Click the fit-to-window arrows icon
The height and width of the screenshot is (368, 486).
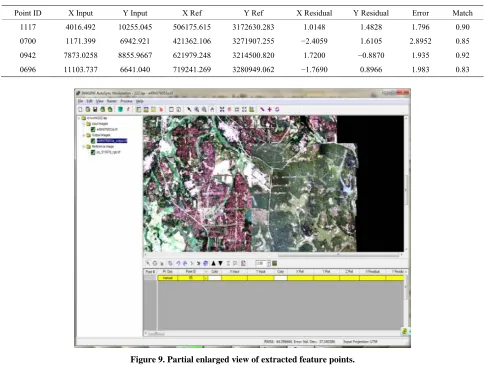coord(222,109)
